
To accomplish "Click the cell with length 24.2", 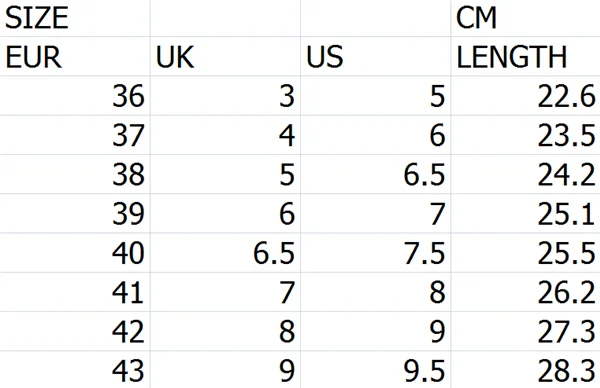I will tap(525, 174).
